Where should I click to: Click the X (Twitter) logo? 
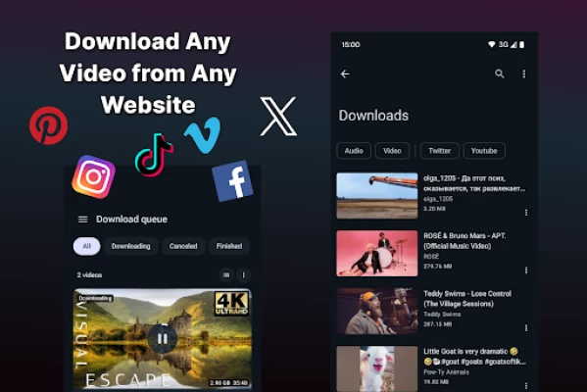point(278,116)
